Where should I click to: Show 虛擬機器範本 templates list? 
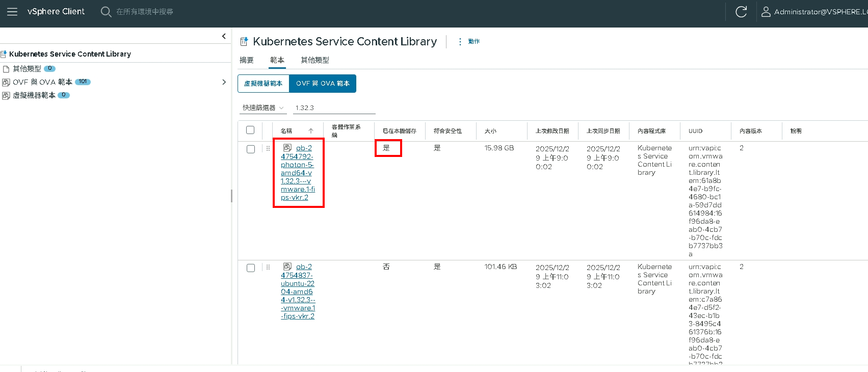[264, 84]
